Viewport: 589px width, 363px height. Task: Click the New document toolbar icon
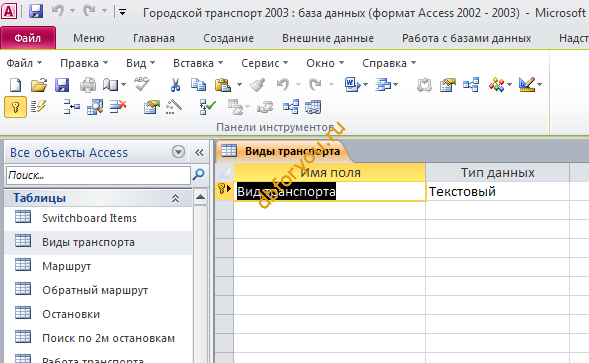tap(15, 85)
